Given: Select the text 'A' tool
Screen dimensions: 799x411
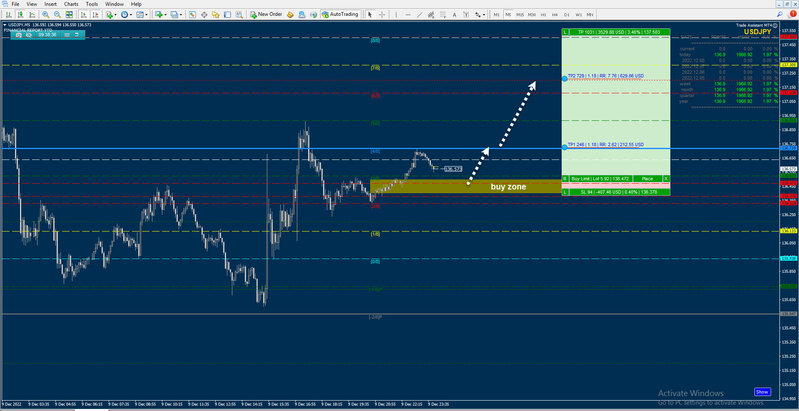Looking at the screenshot, I should (454, 15).
